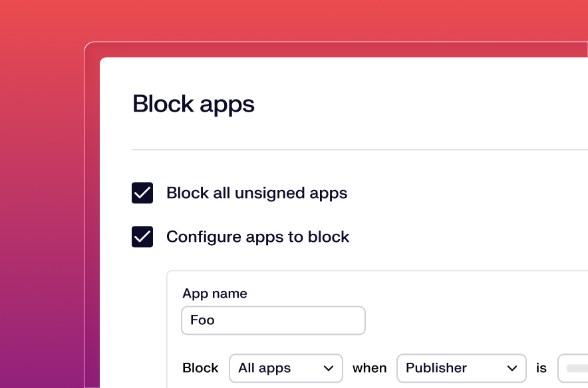
Task: Click the "Block apps" heading
Action: (194, 104)
